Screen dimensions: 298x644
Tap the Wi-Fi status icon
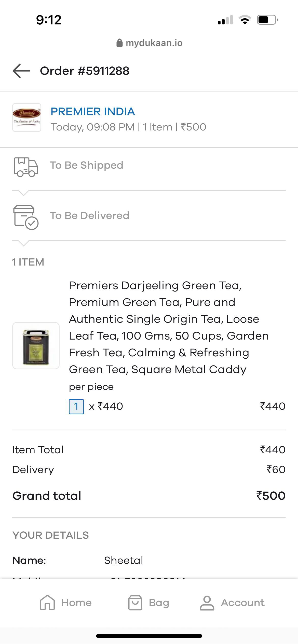245,20
